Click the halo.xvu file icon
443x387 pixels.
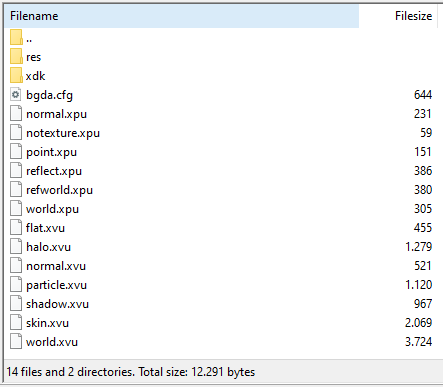(16, 246)
